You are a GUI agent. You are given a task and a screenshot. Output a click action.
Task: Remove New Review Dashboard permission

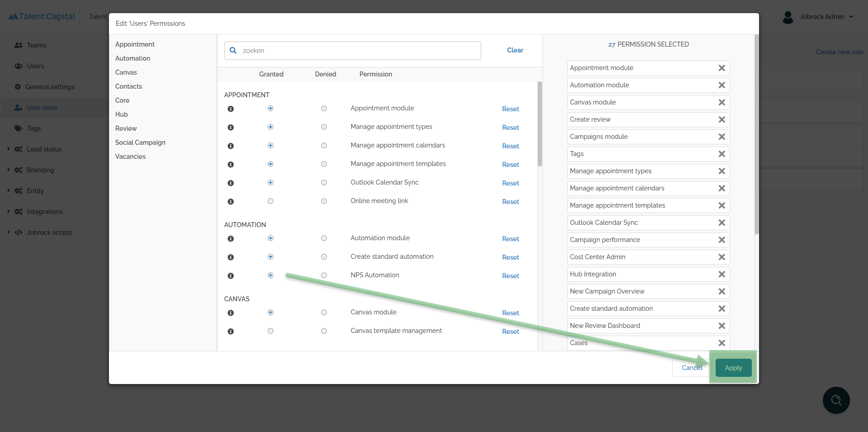click(722, 326)
